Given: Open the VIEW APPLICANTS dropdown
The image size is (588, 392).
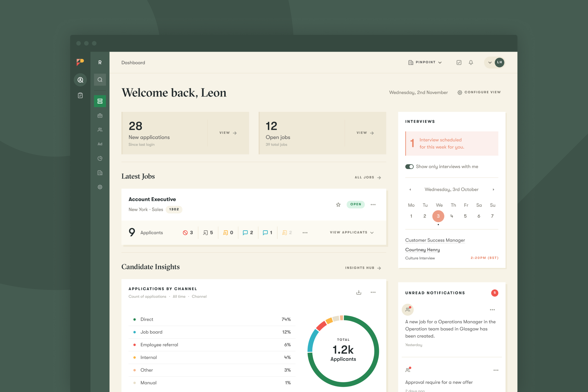Looking at the screenshot, I should pyautogui.click(x=351, y=232).
